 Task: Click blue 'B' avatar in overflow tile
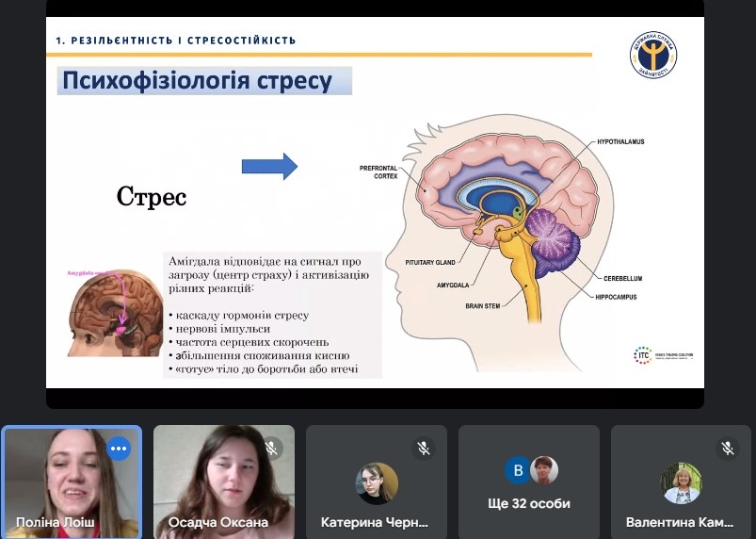[x=518, y=470]
